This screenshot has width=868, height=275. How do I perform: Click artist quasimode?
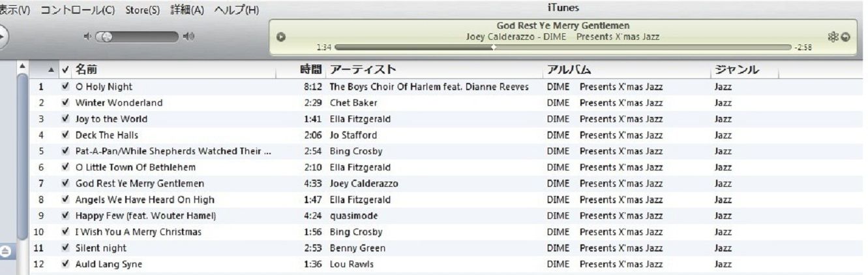[x=354, y=216]
